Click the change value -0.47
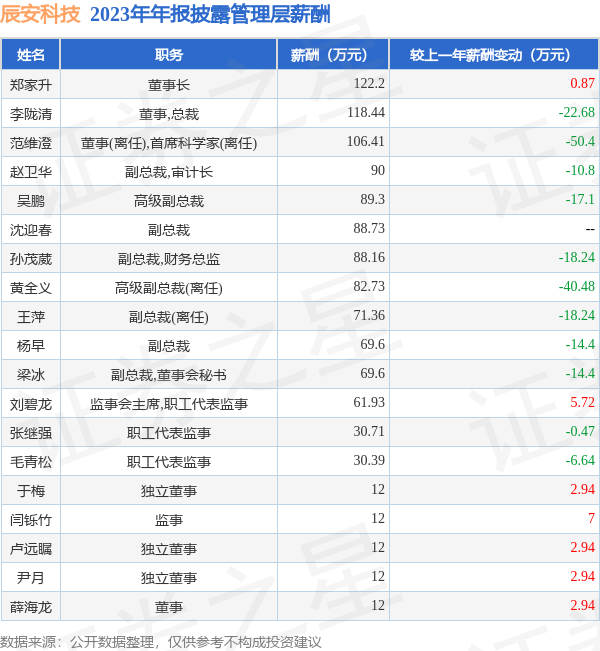This screenshot has height=651, width=600. 580,431
